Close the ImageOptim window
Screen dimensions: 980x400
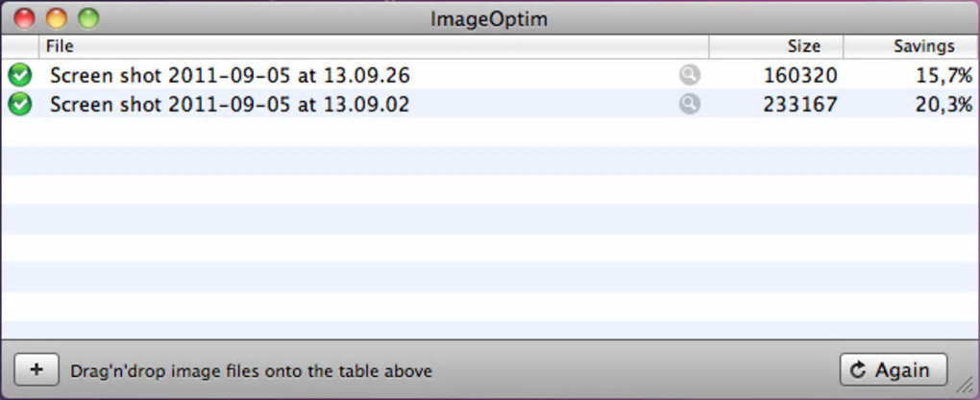coord(25,17)
